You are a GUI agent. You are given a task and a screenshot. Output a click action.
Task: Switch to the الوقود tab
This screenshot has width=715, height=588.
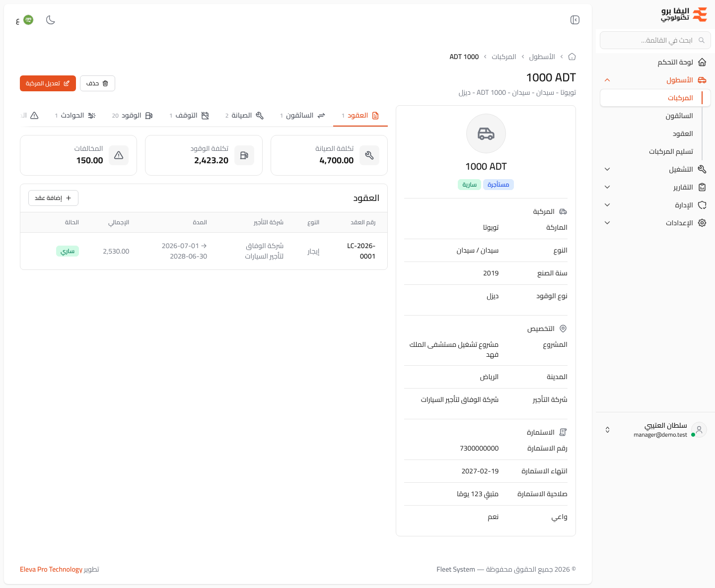coord(132,115)
